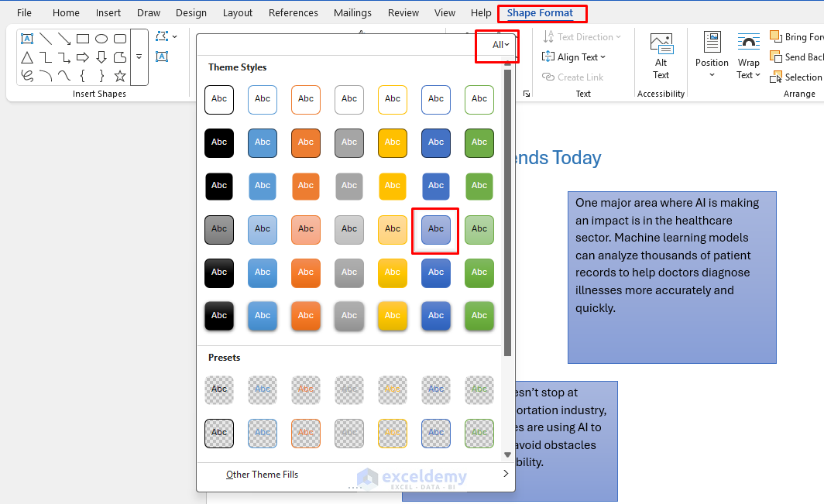Apply transparent black Abc preset, first preset row

tap(219, 390)
